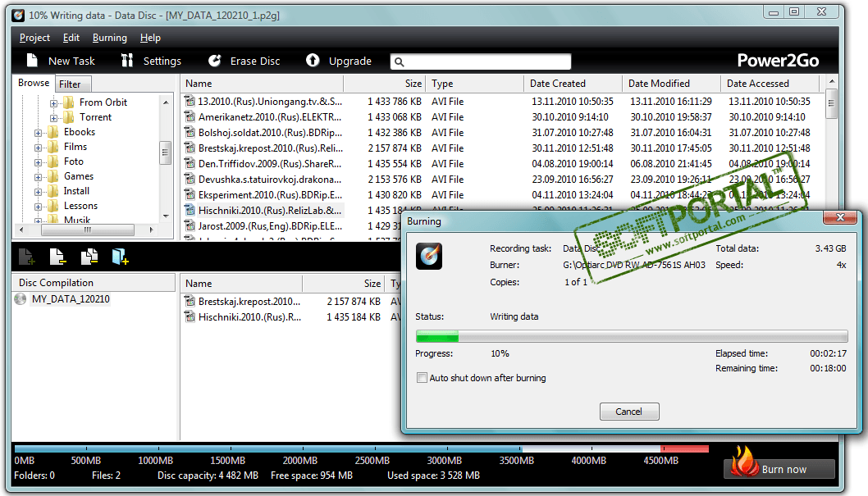Click Hischniki file icon in compilation list

point(190,316)
